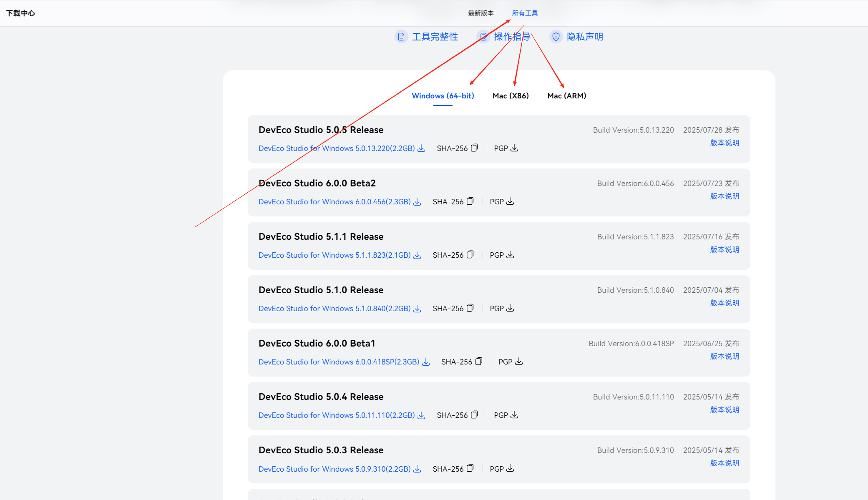Copy SHA-256 for DevEco Studio 5.0.3 Release
868x500 pixels.
(470, 469)
